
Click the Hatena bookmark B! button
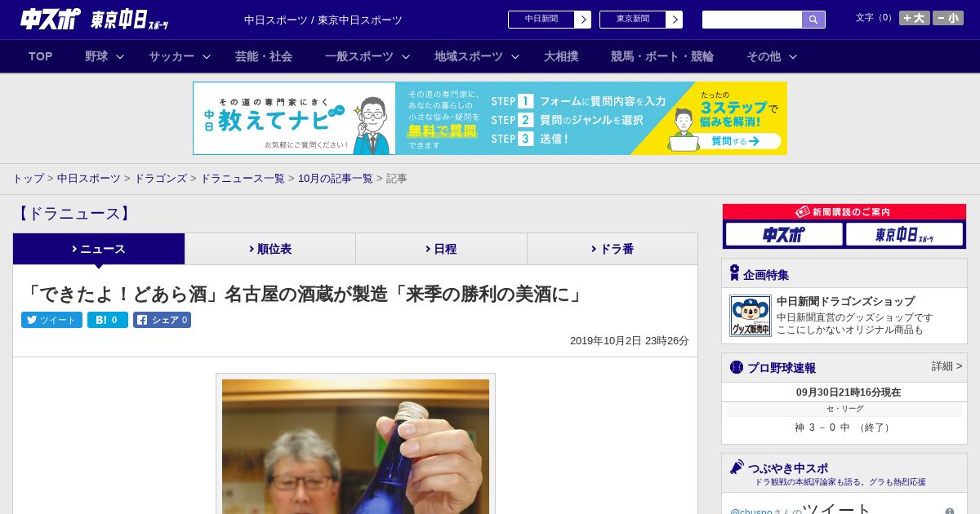(x=108, y=320)
